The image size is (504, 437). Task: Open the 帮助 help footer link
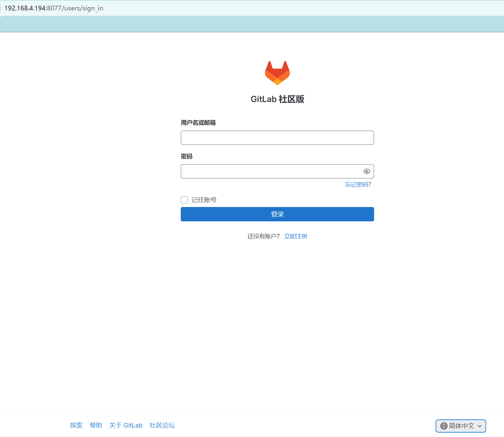pyautogui.click(x=96, y=425)
